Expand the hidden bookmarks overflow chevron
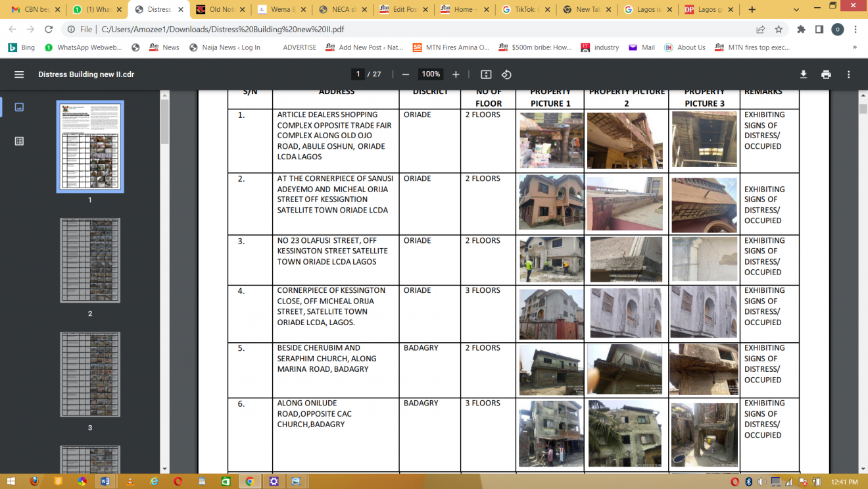 tap(855, 47)
